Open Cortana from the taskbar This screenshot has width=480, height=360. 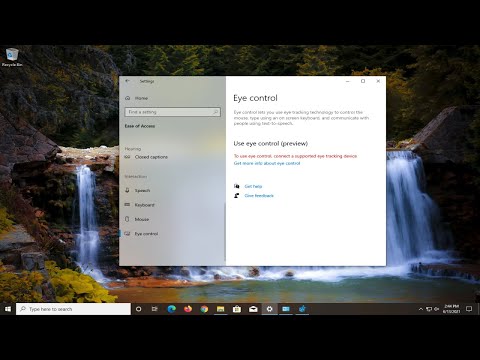[x=138, y=309]
